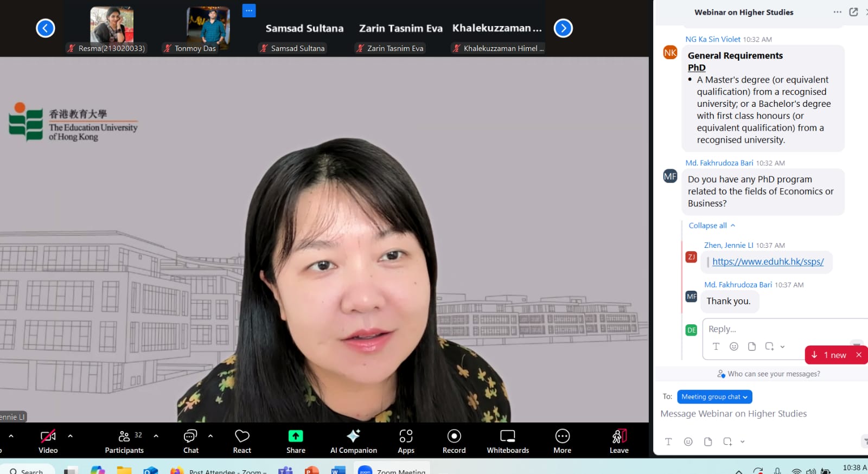Screen dimensions: 868x474
Task: Click sender name NG Ka Sin Violet
Action: point(713,39)
